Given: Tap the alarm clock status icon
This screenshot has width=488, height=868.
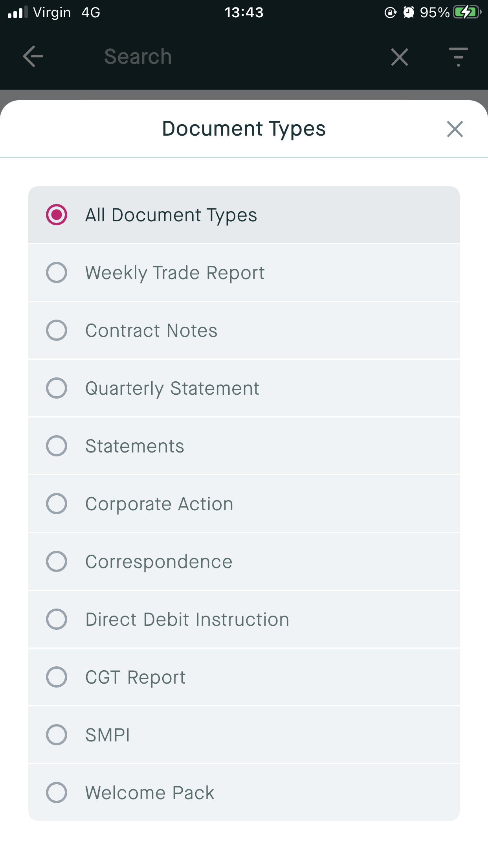Looking at the screenshot, I should click(x=409, y=13).
